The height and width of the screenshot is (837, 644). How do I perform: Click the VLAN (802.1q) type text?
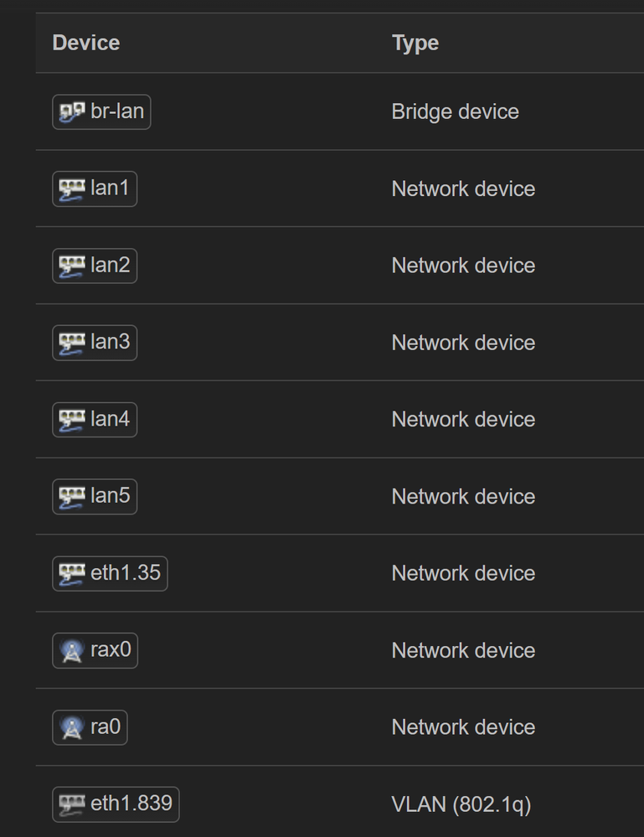[x=461, y=805]
